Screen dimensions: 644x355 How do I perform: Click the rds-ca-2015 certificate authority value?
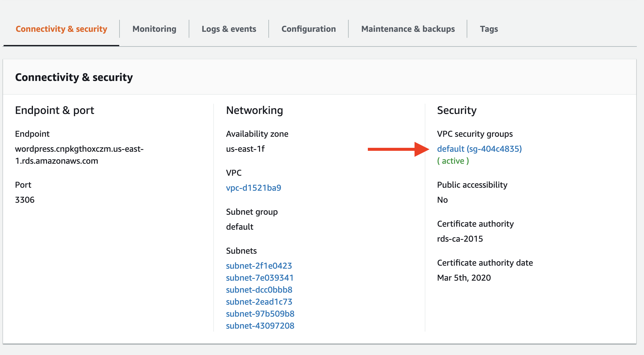coord(460,239)
